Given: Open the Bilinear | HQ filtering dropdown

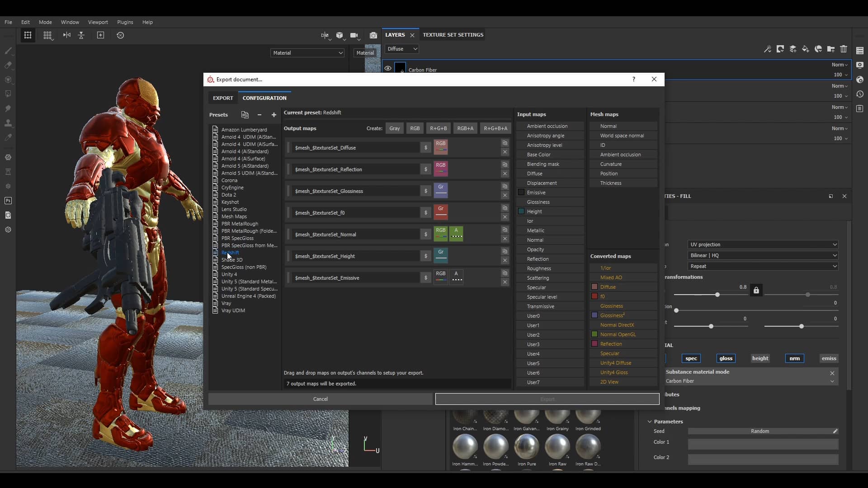Looking at the screenshot, I should point(763,255).
